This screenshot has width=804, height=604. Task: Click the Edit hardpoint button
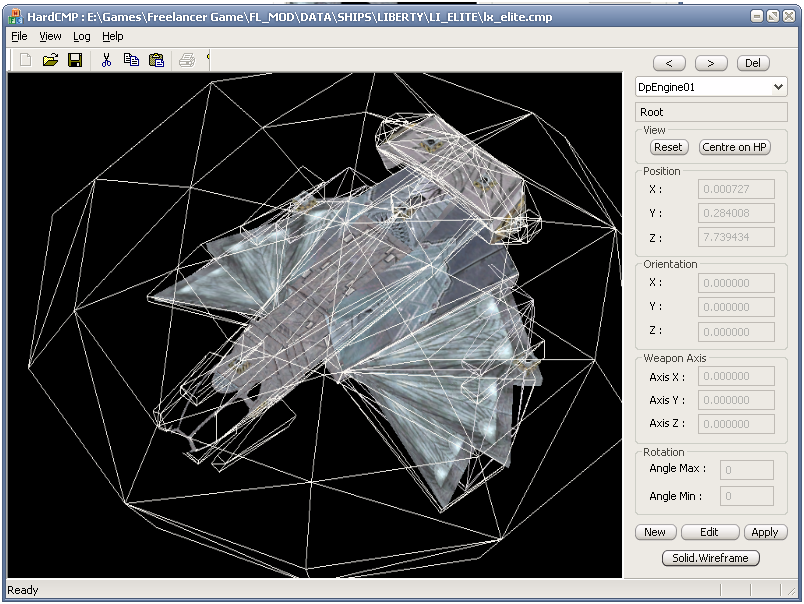coord(710,532)
